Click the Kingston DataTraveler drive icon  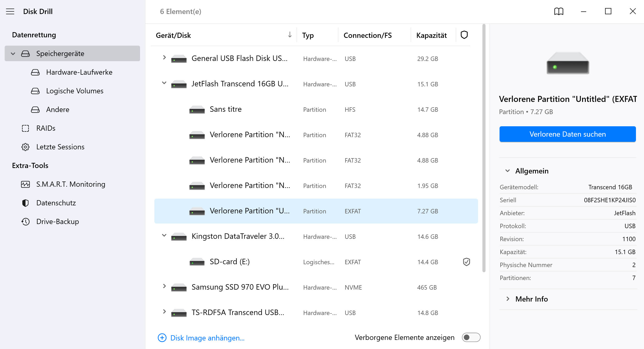tap(179, 237)
